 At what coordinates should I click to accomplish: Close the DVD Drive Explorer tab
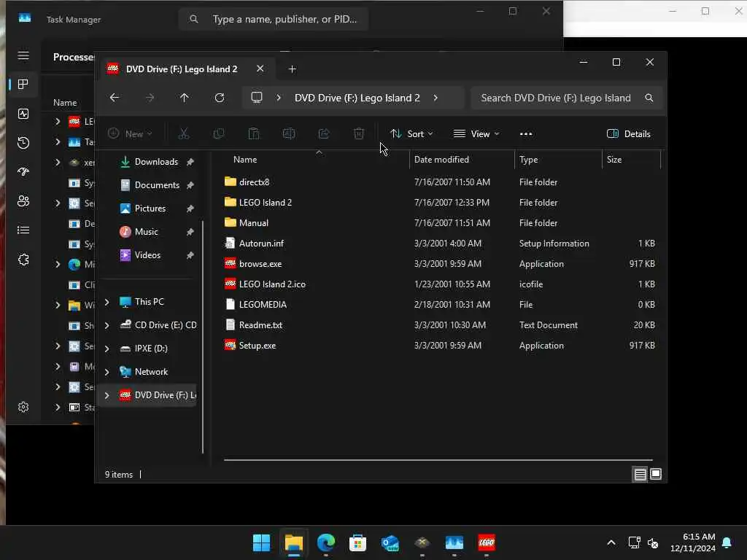260,69
